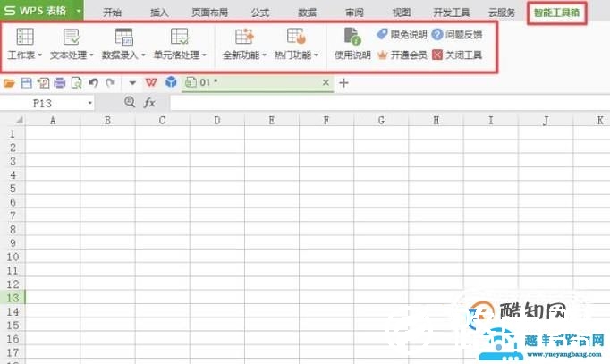The image size is (610, 364).
Task: Save the document with the floppy icon
Action: (x=27, y=83)
